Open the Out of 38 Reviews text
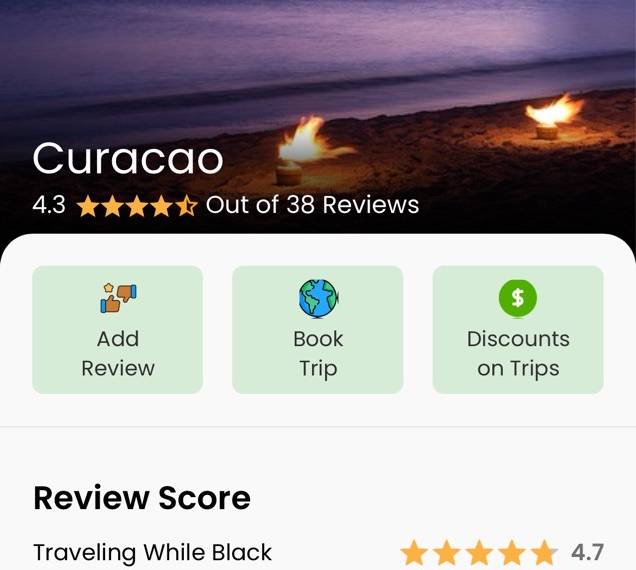 pyautogui.click(x=312, y=204)
